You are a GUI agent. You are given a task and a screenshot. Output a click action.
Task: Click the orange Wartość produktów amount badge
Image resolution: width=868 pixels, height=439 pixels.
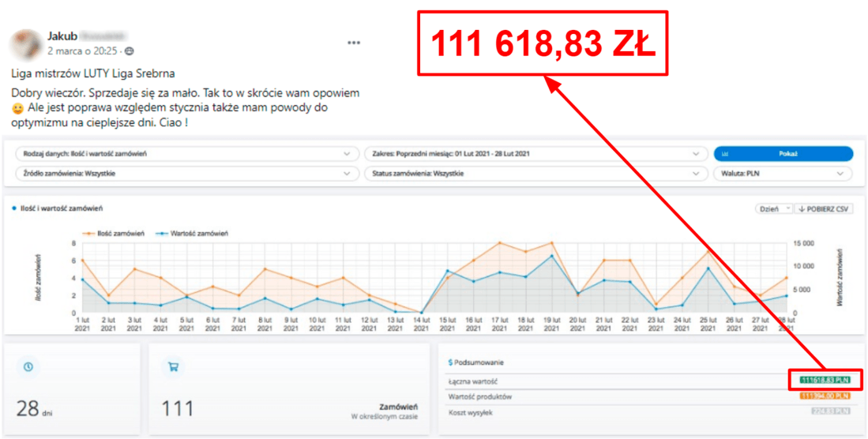click(x=824, y=396)
